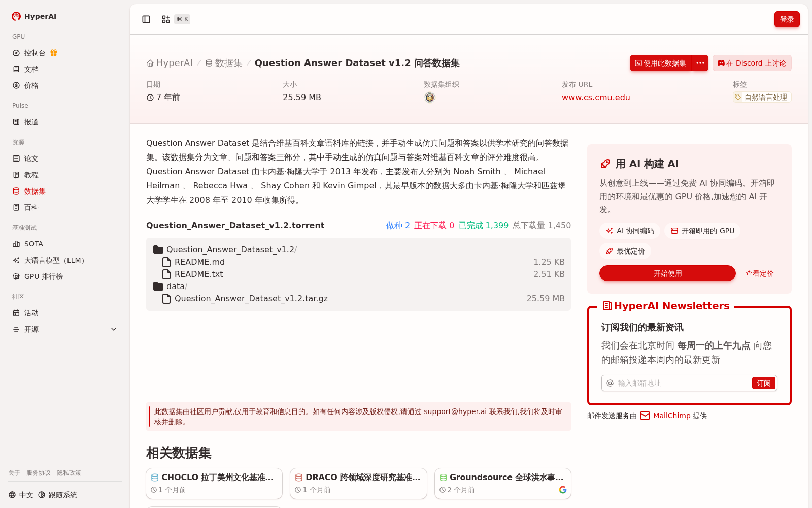
Task: Open www.cs.cmu.edu publish URL
Action: coord(596,98)
